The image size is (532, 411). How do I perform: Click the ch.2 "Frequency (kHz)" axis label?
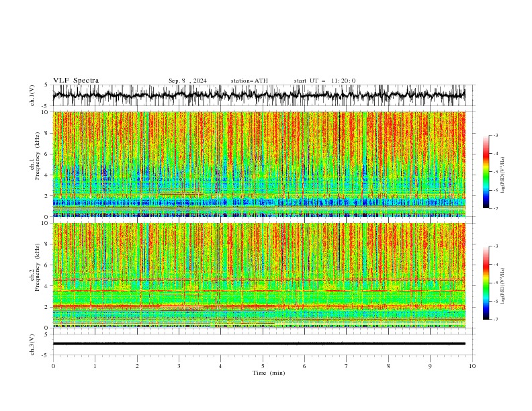(38, 267)
